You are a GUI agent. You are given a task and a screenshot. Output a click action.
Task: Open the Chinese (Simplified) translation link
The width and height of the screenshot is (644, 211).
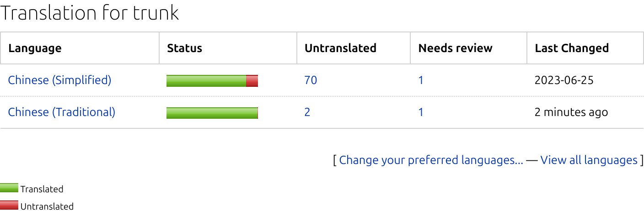(x=59, y=80)
